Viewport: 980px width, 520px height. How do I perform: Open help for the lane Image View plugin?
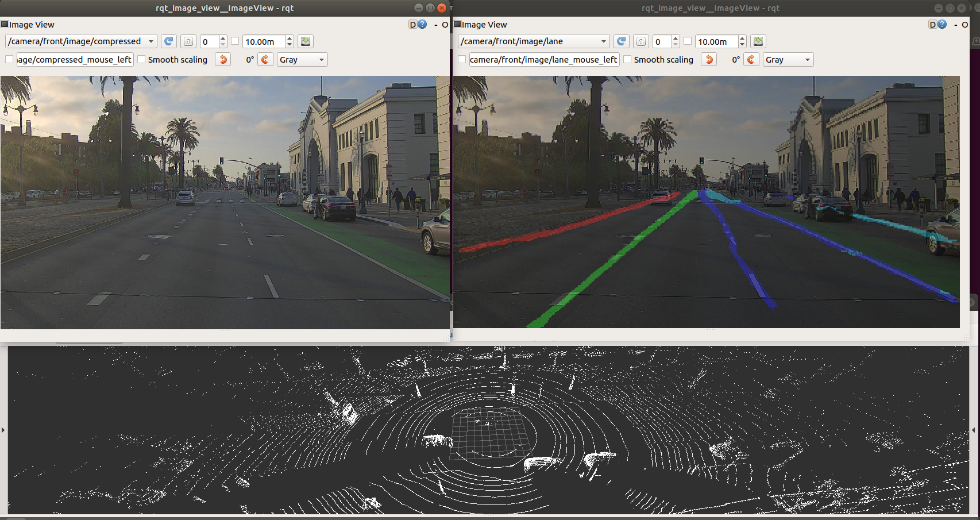point(942,24)
